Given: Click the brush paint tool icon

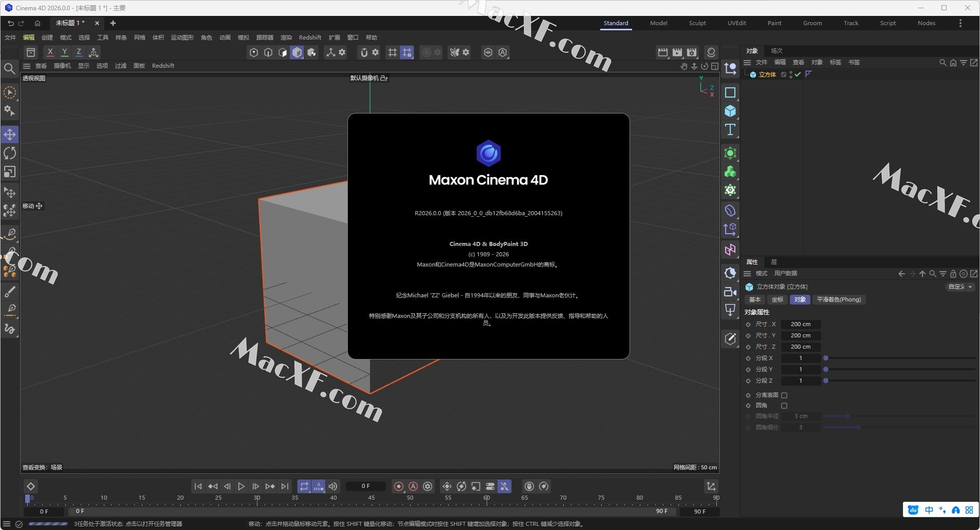Looking at the screenshot, I should [x=10, y=292].
